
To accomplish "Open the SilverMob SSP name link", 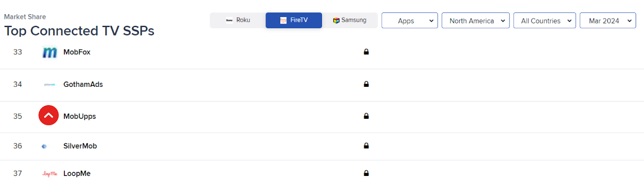I will [x=80, y=146].
